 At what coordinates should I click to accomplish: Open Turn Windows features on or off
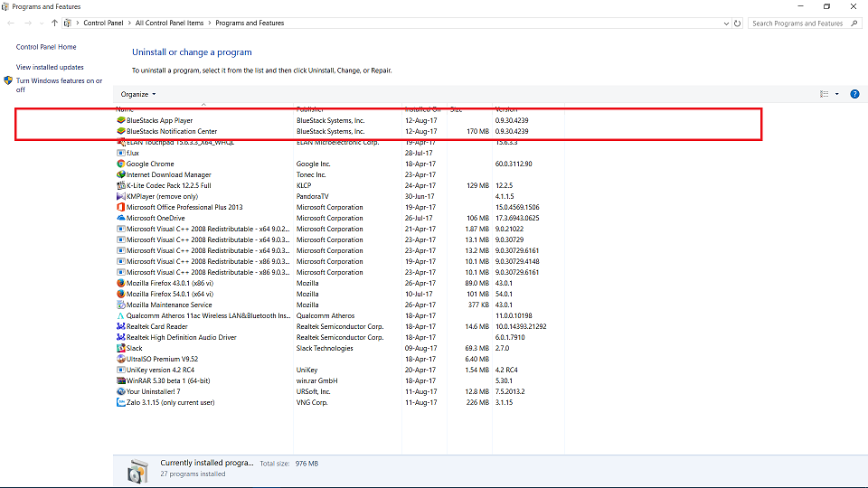(x=59, y=85)
